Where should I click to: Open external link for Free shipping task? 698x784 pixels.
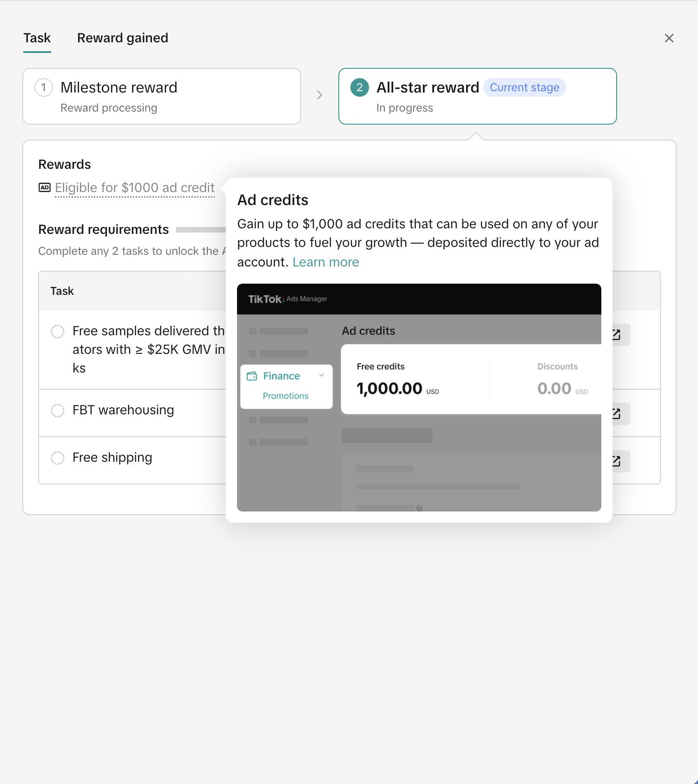click(618, 461)
